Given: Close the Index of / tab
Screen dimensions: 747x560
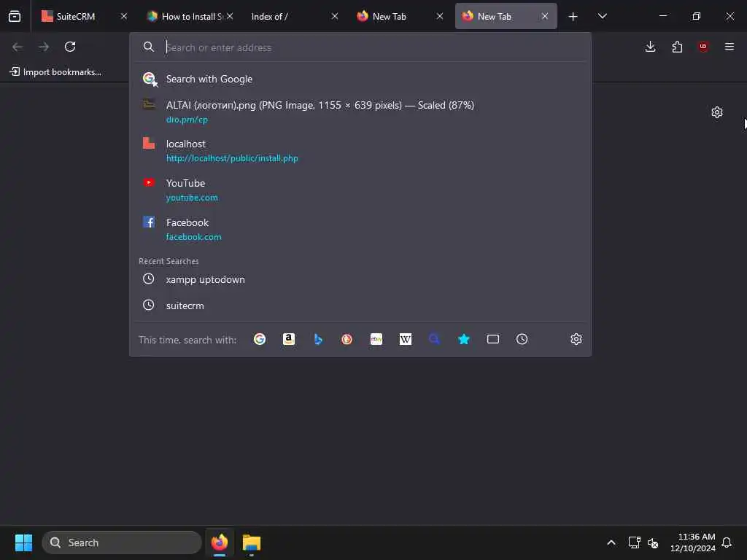Looking at the screenshot, I should pos(334,16).
